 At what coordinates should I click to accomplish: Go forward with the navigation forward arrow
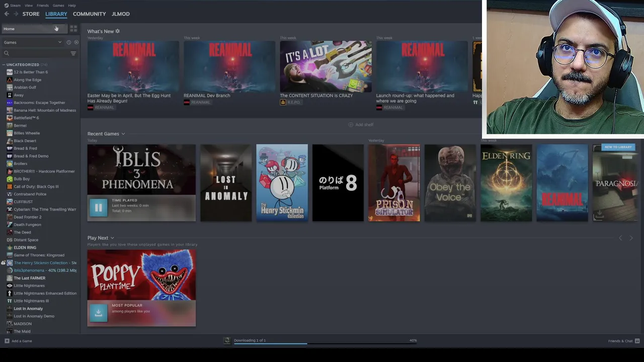[16, 14]
